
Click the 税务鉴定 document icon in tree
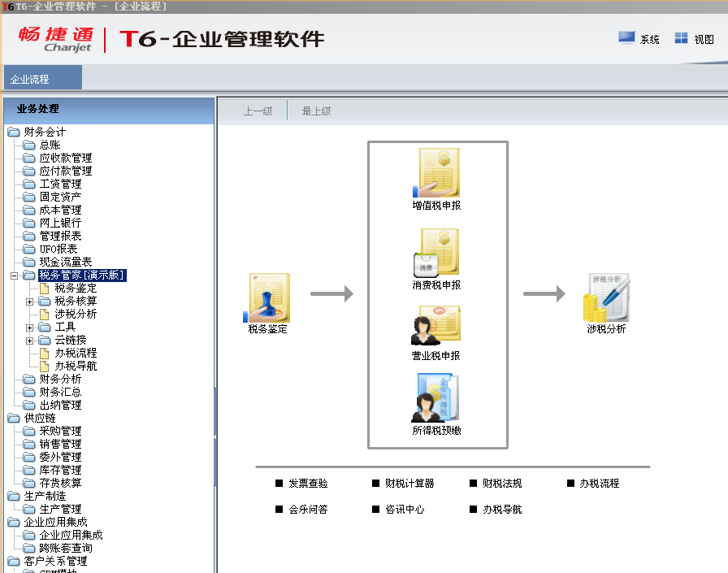coord(45,289)
